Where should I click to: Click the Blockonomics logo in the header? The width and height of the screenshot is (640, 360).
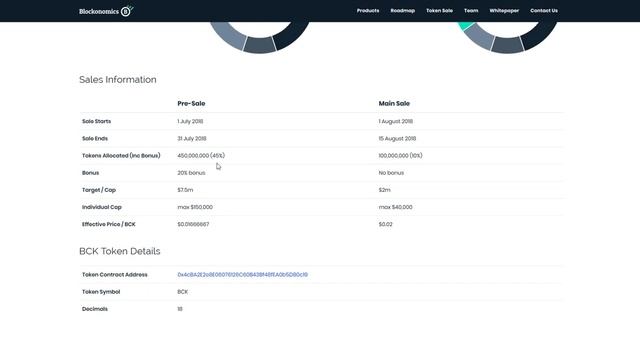[x=106, y=11]
